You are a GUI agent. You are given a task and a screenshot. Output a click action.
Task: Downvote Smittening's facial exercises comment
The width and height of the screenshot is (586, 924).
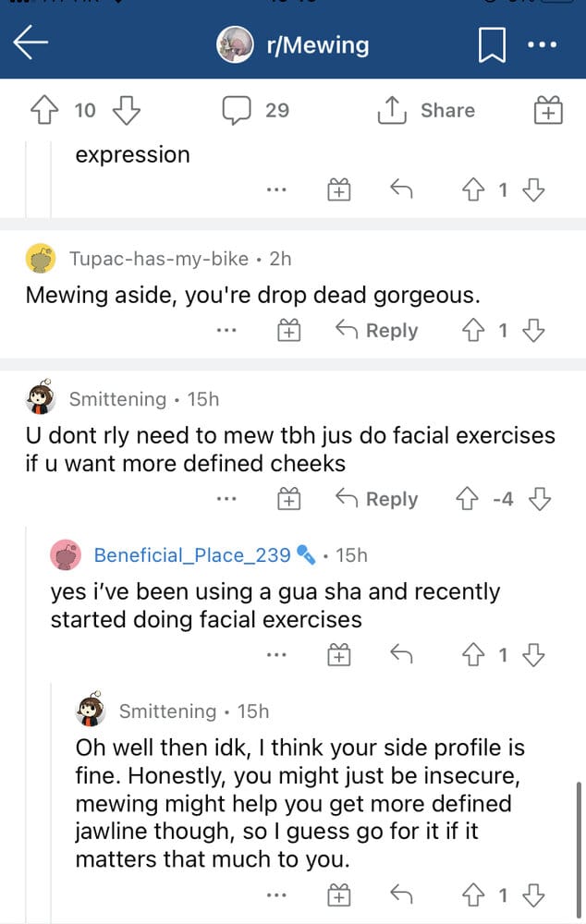point(538,499)
